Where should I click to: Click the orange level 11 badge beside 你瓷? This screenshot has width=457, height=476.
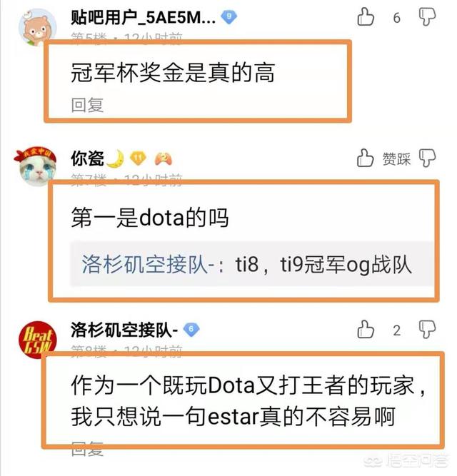coord(138,158)
